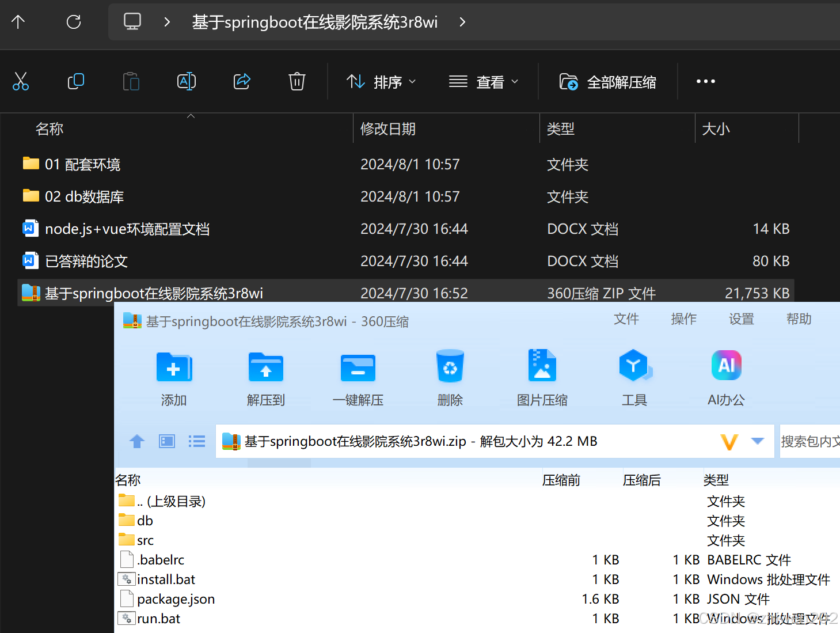Expand the chevron after the zip folder name
This screenshot has width=840, height=633.
tap(462, 22)
